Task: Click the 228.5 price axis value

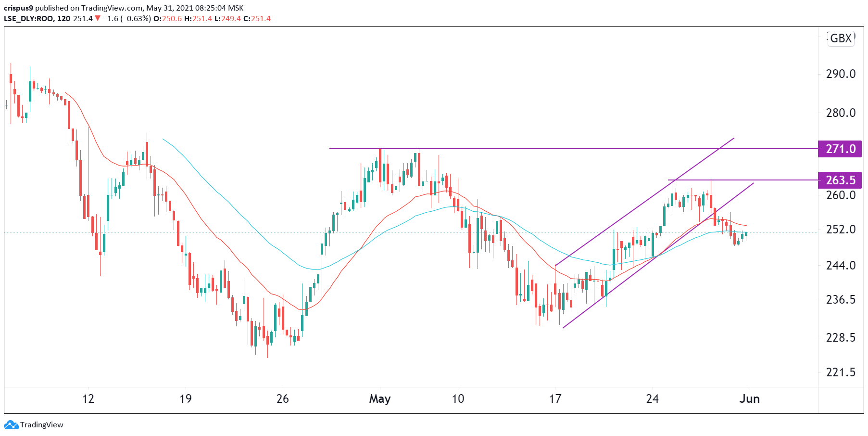Action: pyautogui.click(x=841, y=338)
